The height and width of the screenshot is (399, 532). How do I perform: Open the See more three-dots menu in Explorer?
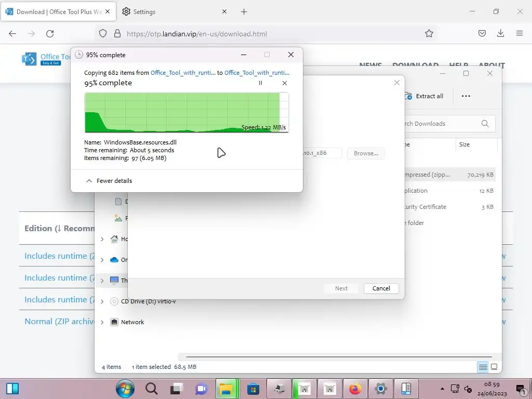click(x=466, y=96)
